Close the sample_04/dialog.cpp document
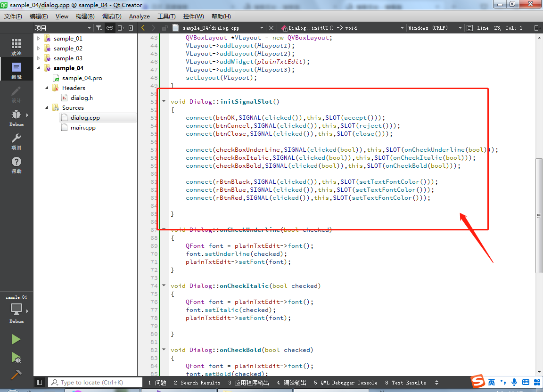 tap(271, 28)
